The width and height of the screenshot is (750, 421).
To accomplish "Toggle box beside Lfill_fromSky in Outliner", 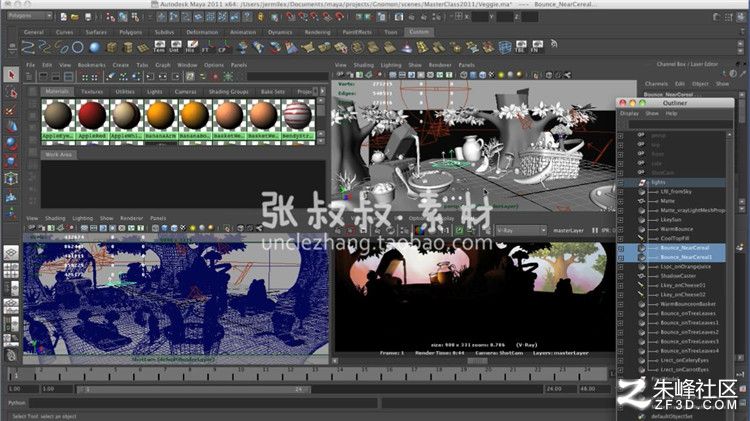I will (x=620, y=192).
